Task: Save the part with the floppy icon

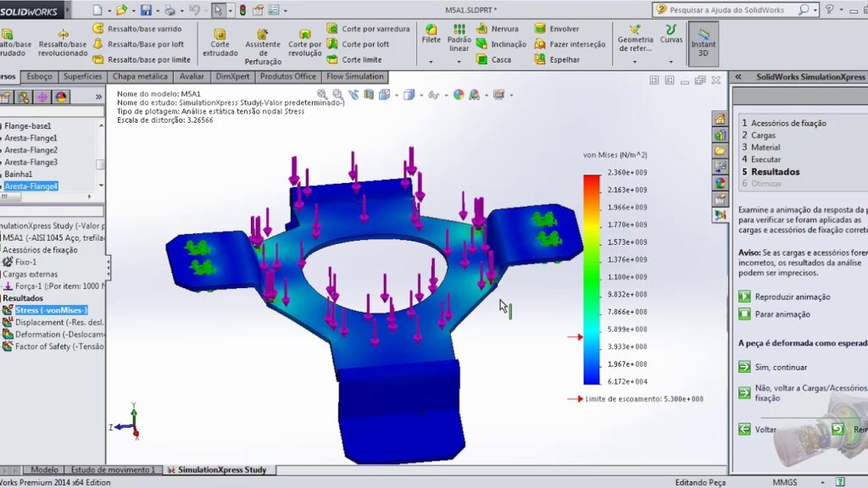Action: click(146, 10)
